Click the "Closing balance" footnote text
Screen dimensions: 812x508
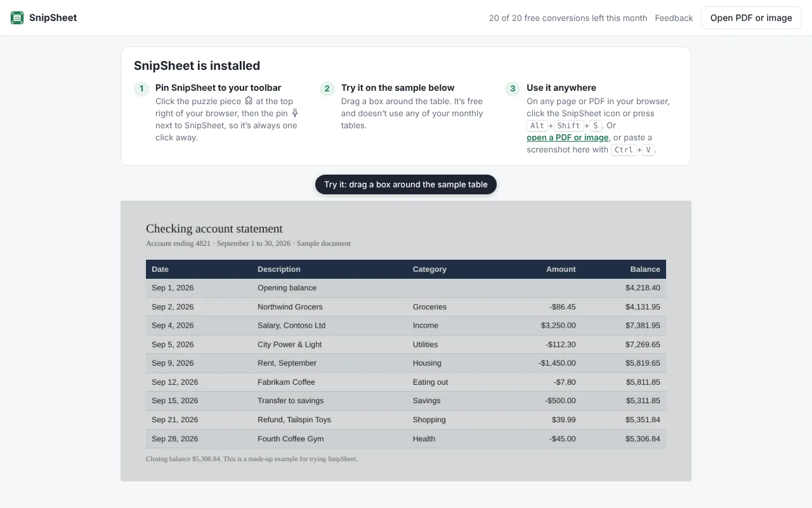pyautogui.click(x=252, y=458)
